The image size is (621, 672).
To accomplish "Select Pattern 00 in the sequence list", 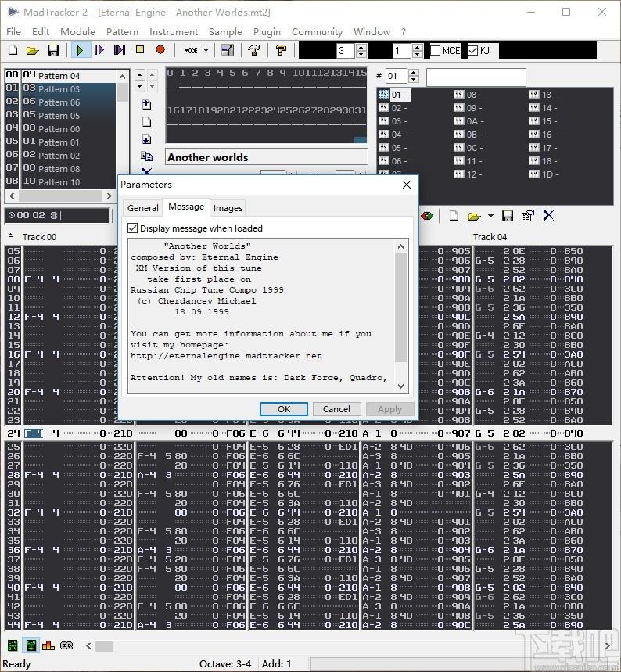I will pyautogui.click(x=60, y=128).
